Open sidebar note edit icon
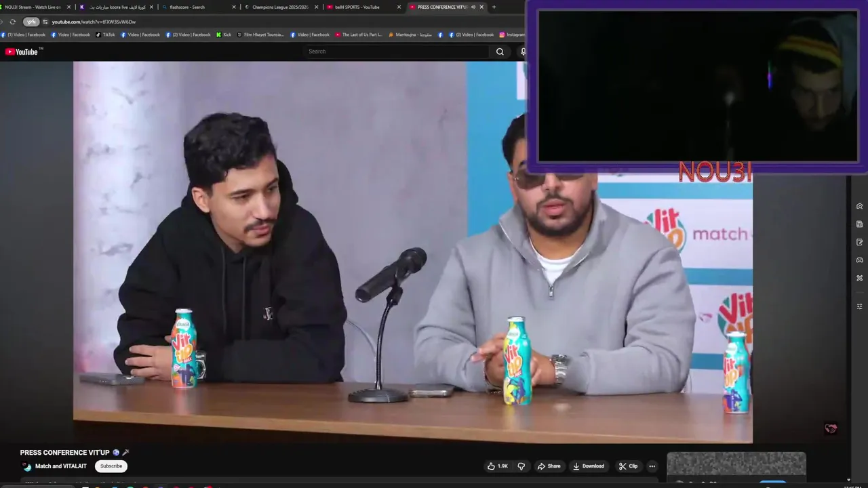Image resolution: width=868 pixels, height=488 pixels. (x=860, y=242)
